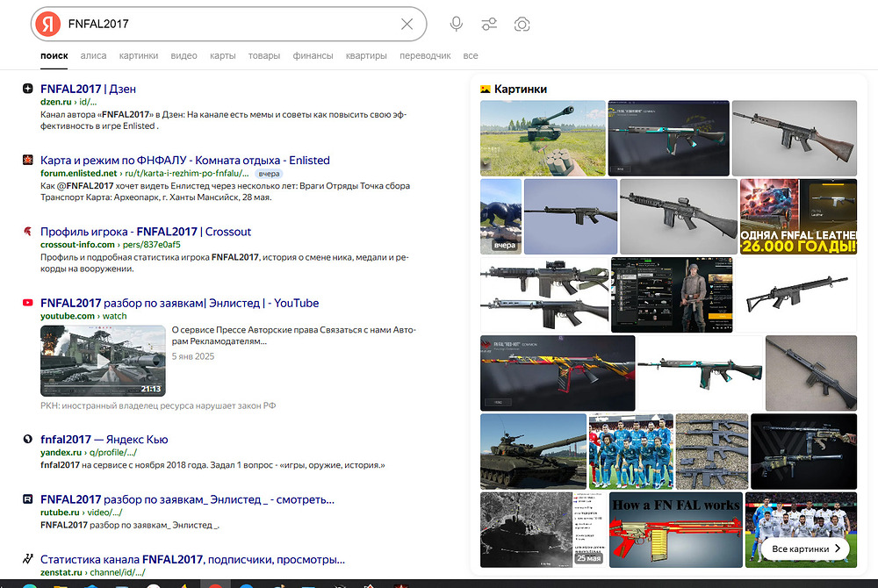Expand the все services tab

pos(471,56)
